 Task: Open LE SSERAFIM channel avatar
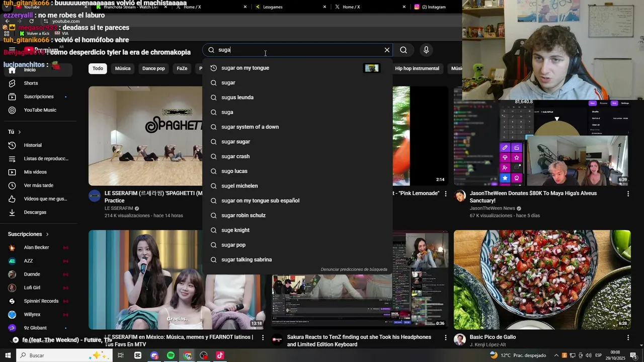click(x=95, y=196)
